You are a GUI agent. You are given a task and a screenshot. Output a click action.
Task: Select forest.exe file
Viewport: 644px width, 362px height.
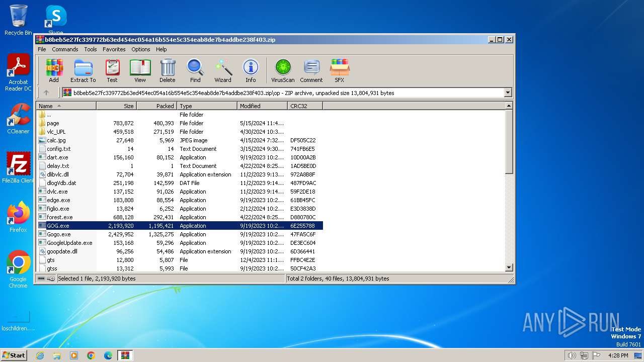[180, 217]
